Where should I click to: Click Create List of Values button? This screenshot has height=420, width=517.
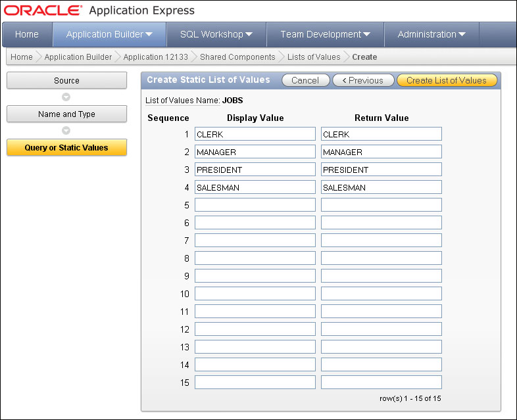click(447, 80)
